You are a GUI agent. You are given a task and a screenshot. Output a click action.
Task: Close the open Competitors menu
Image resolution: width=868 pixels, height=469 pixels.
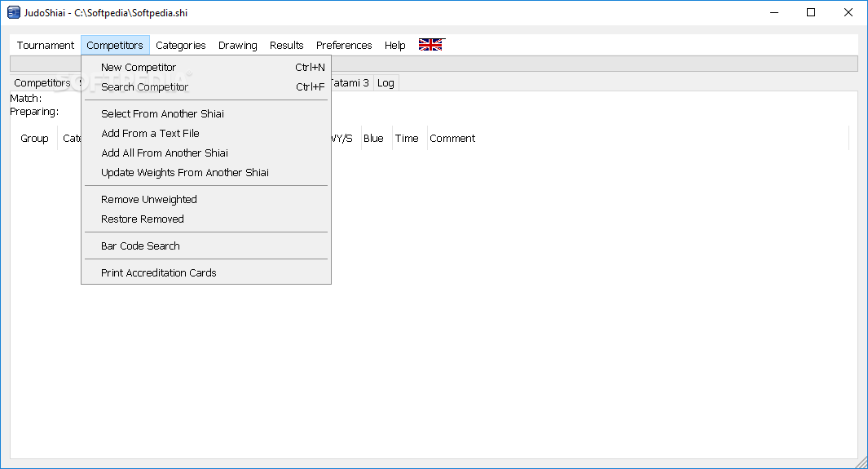point(115,46)
